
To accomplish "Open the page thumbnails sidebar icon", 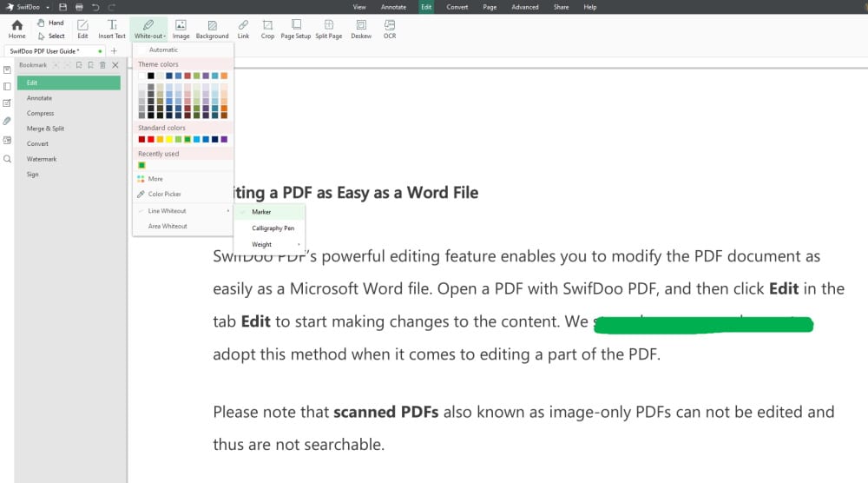I will click(x=7, y=86).
